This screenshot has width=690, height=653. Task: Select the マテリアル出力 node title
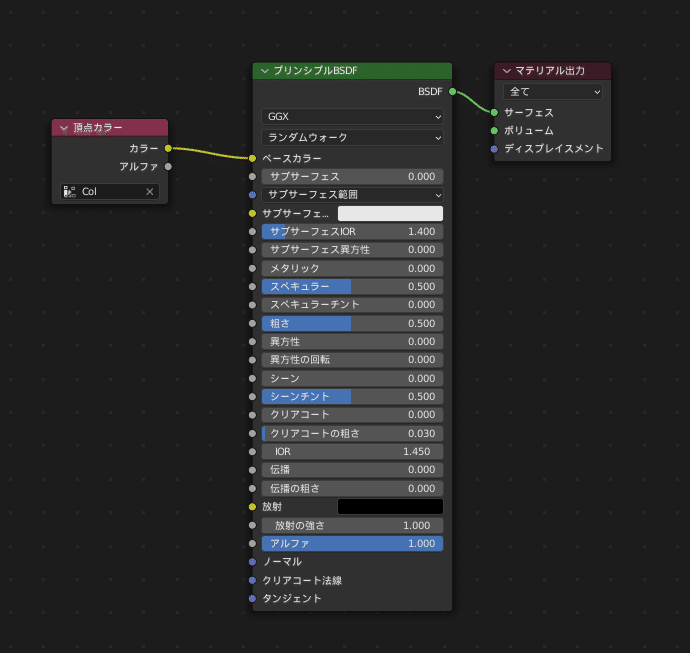click(550, 70)
